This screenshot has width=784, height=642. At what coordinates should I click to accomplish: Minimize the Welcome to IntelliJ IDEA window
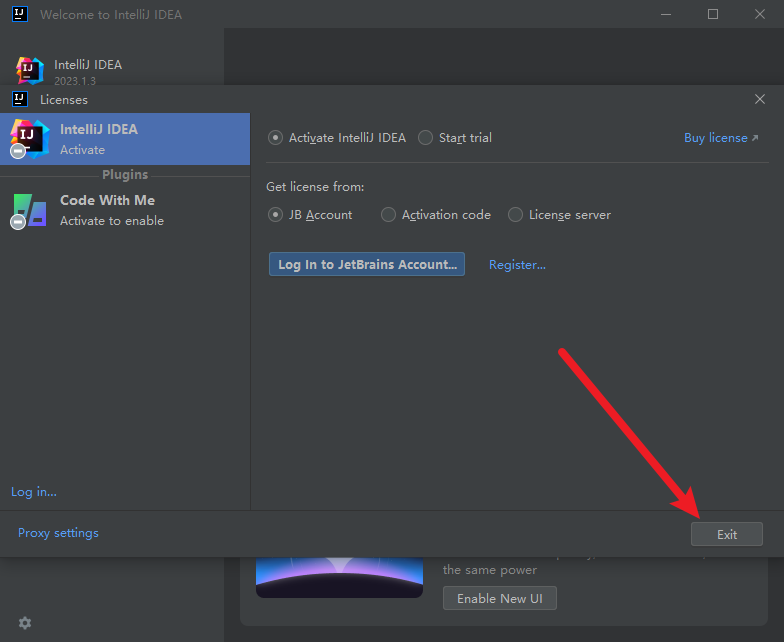click(x=666, y=14)
